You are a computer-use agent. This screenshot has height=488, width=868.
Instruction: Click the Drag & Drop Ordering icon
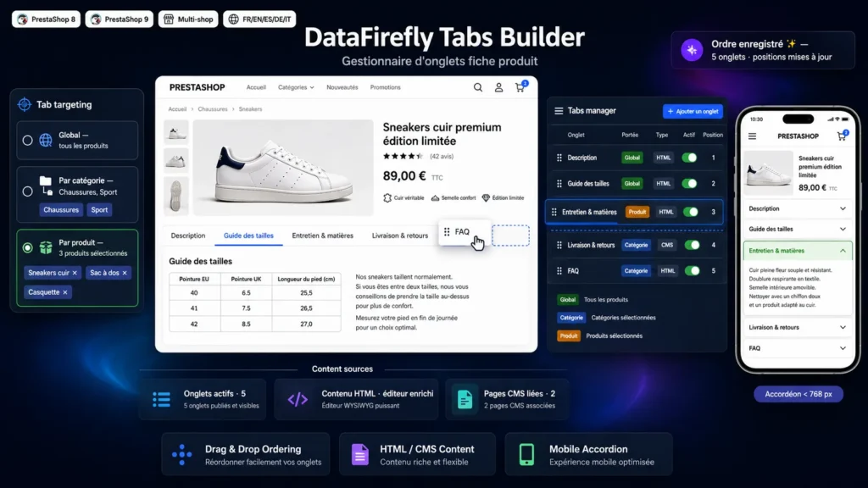181,454
